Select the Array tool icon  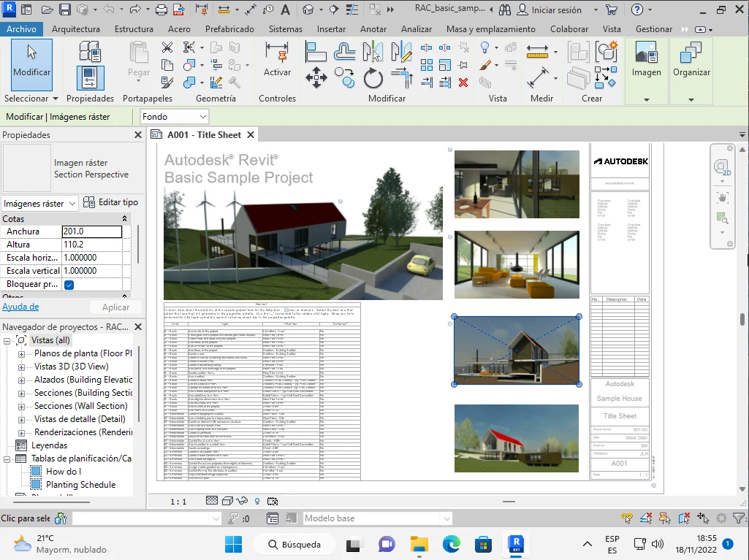(x=427, y=65)
